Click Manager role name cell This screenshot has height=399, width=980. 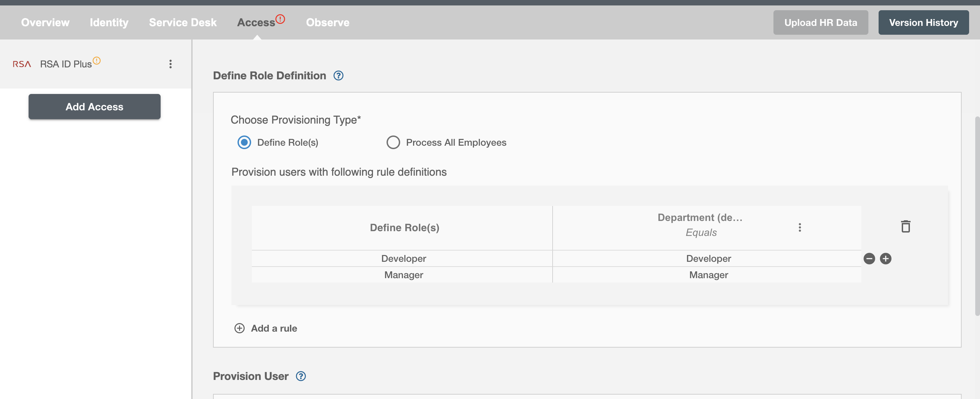tap(402, 275)
